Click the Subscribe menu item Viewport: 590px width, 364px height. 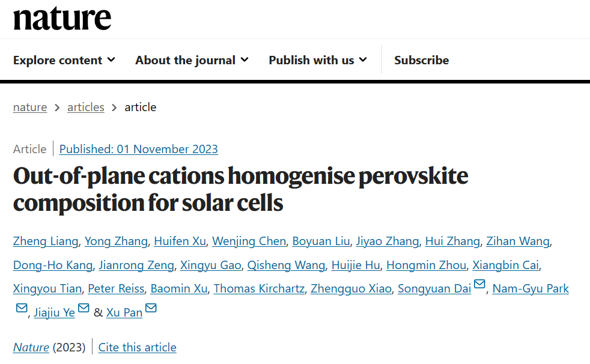click(x=421, y=60)
